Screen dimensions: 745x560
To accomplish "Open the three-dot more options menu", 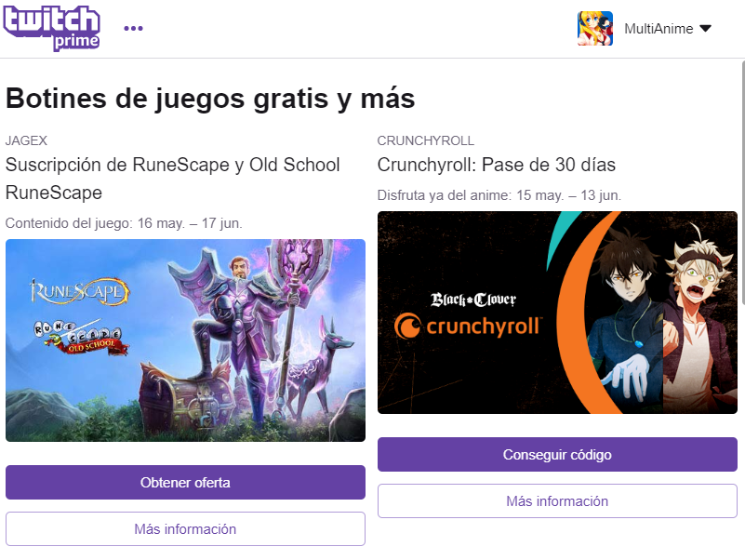I will [x=133, y=29].
